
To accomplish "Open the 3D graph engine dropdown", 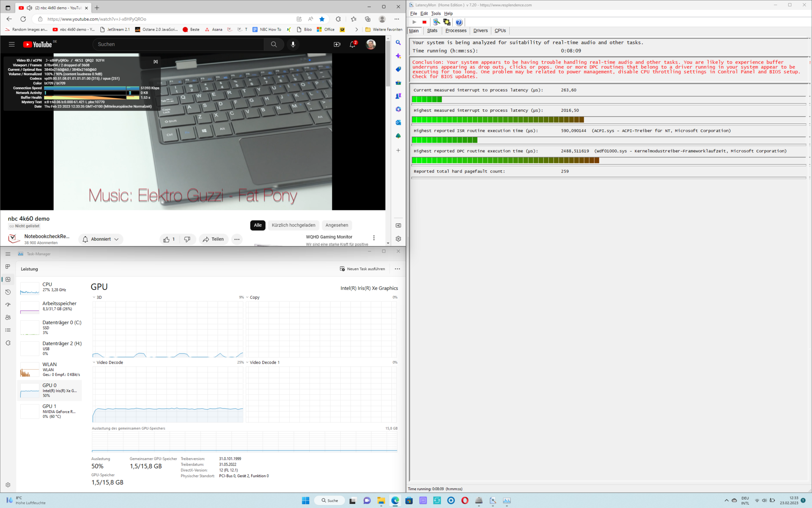I will (94, 297).
